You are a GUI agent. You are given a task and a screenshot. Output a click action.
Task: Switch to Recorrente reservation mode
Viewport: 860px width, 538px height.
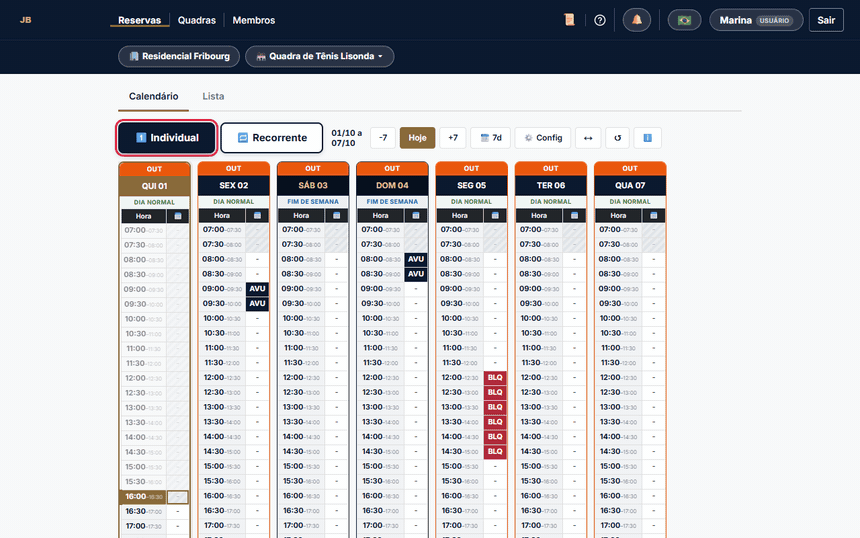[x=271, y=138]
